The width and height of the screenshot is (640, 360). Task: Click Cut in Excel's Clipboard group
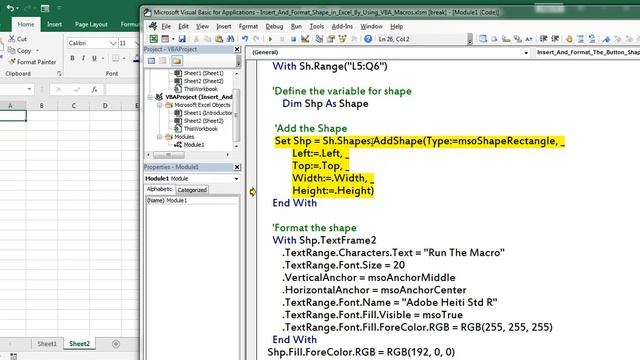pyautogui.click(x=18, y=39)
